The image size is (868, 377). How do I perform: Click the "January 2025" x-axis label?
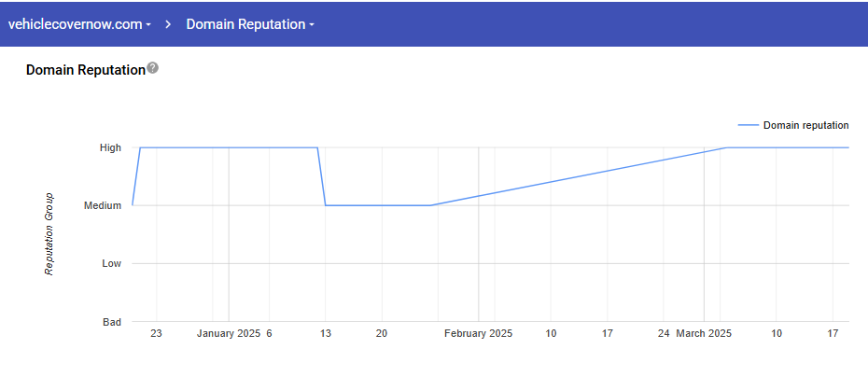tap(229, 333)
